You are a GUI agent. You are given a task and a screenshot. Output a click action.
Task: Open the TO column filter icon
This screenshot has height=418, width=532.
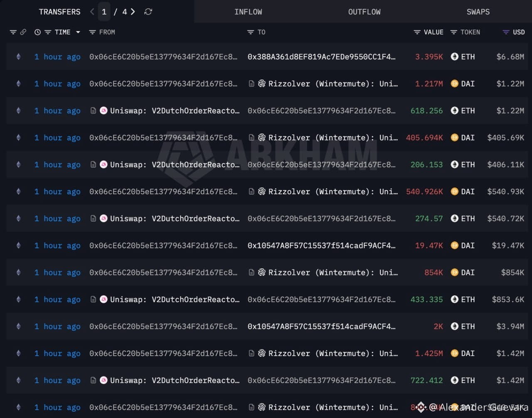tap(251, 32)
